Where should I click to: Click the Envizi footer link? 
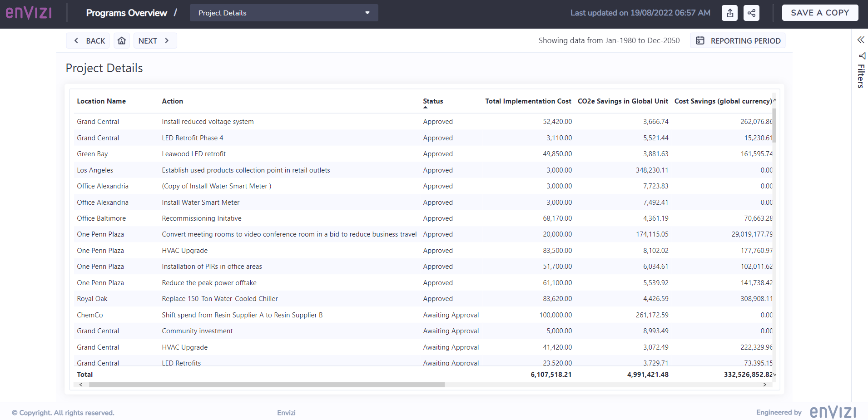click(x=286, y=413)
